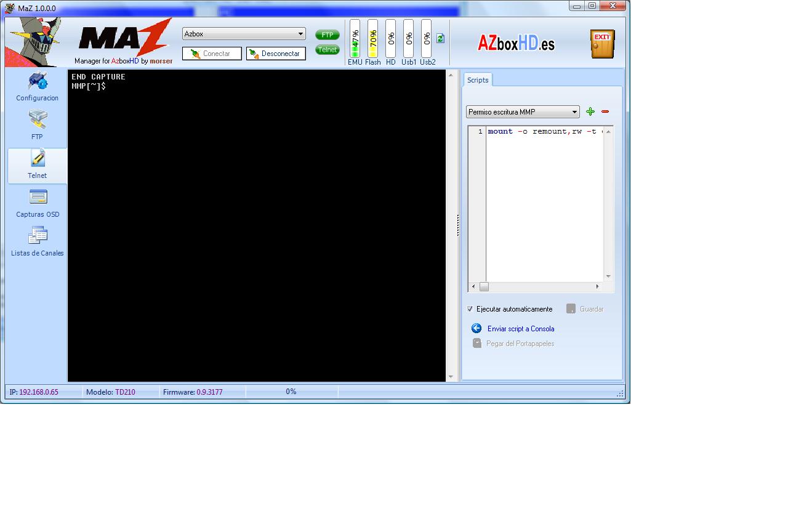The image size is (788, 532).
Task: Toggle the green Telnet status button
Action: click(x=328, y=50)
